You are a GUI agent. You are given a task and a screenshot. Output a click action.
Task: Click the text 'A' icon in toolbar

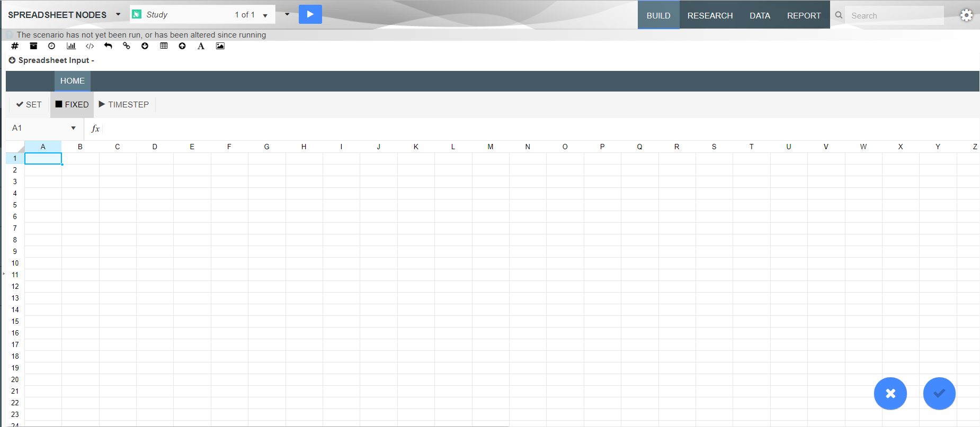[201, 46]
